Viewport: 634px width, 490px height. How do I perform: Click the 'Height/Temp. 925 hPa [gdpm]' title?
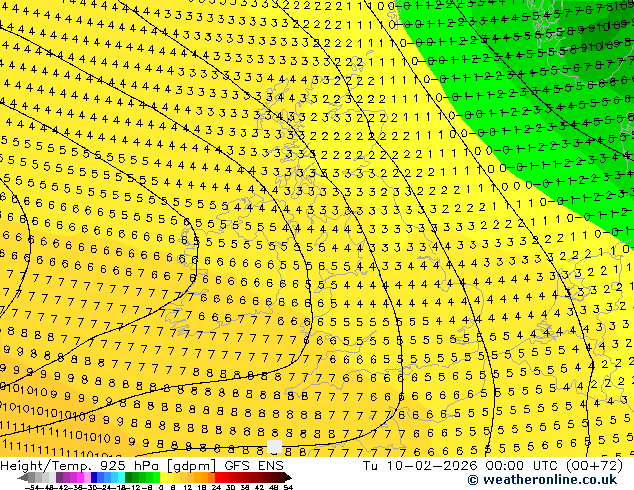pyautogui.click(x=110, y=466)
